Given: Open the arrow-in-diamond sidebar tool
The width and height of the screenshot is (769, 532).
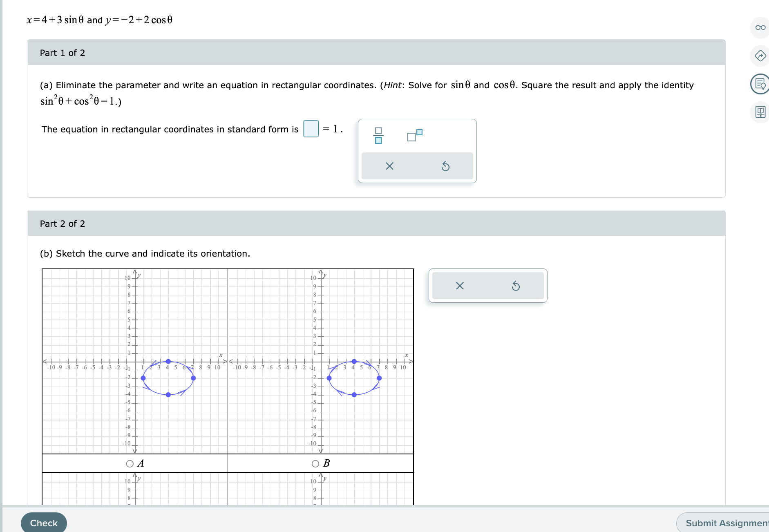Looking at the screenshot, I should click(760, 56).
